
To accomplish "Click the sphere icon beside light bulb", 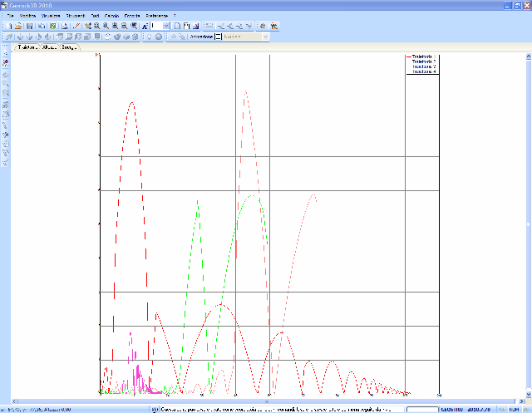I will point(159,37).
